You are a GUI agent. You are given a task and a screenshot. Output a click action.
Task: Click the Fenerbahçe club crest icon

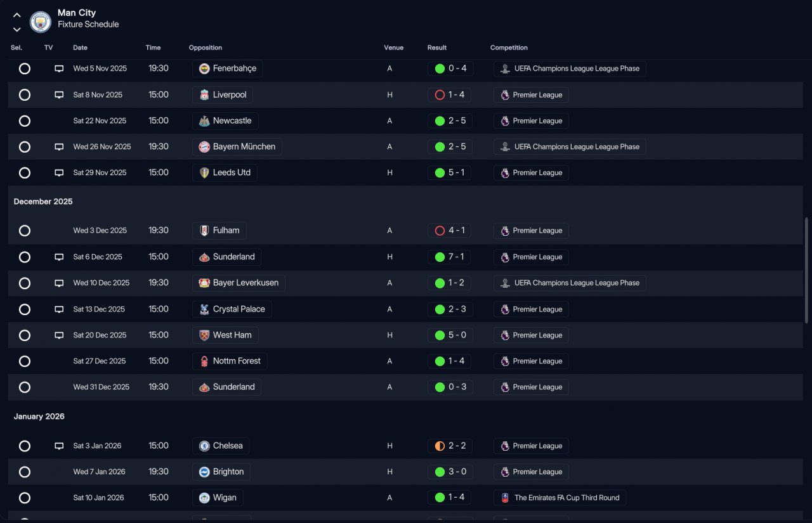[204, 68]
